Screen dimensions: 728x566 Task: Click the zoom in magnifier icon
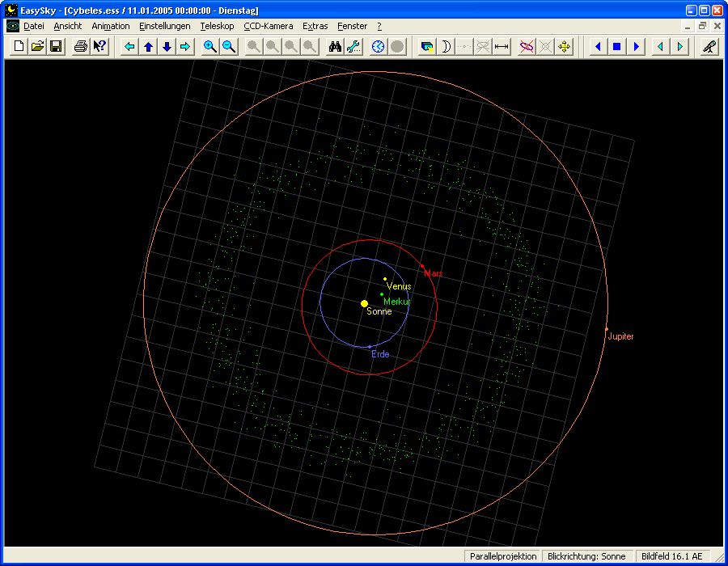[210, 47]
